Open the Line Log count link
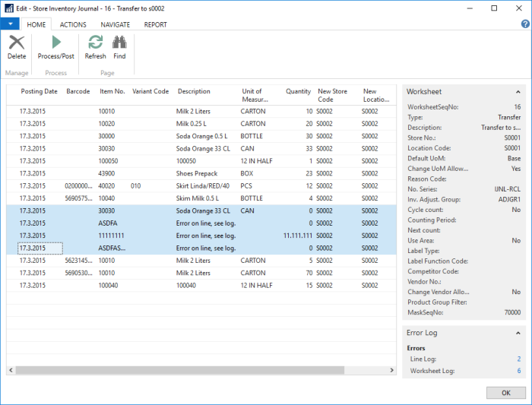This screenshot has height=405, width=532. 518,359
